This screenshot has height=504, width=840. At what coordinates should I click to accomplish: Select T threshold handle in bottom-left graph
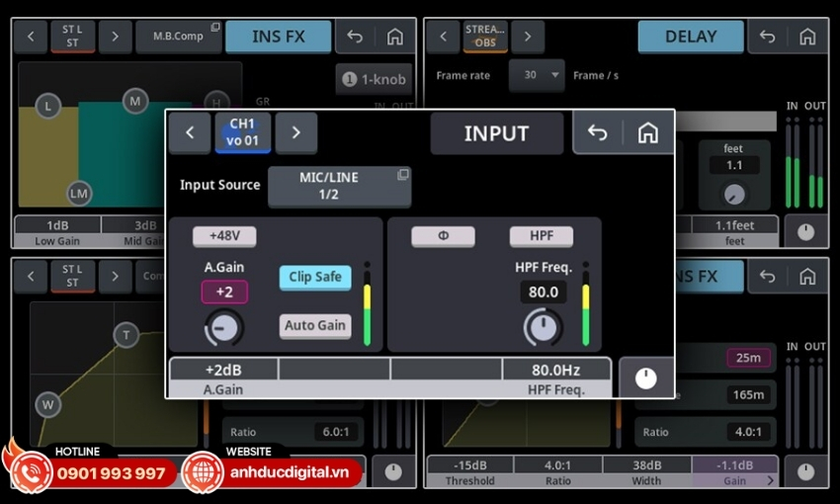point(126,335)
